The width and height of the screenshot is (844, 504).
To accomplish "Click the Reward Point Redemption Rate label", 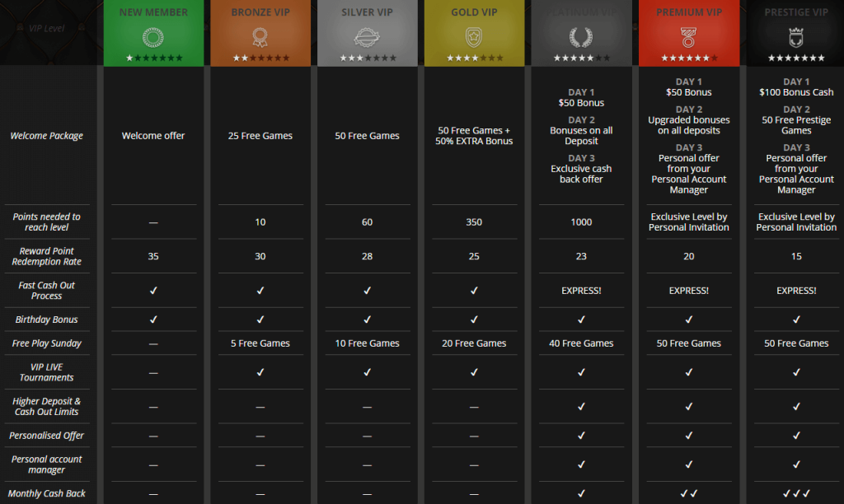I will pyautogui.click(x=47, y=257).
